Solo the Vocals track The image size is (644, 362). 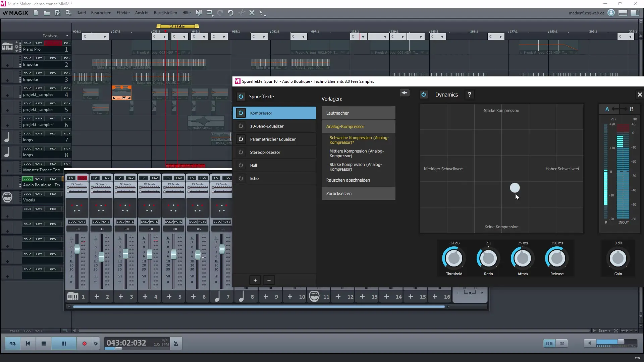click(x=28, y=194)
